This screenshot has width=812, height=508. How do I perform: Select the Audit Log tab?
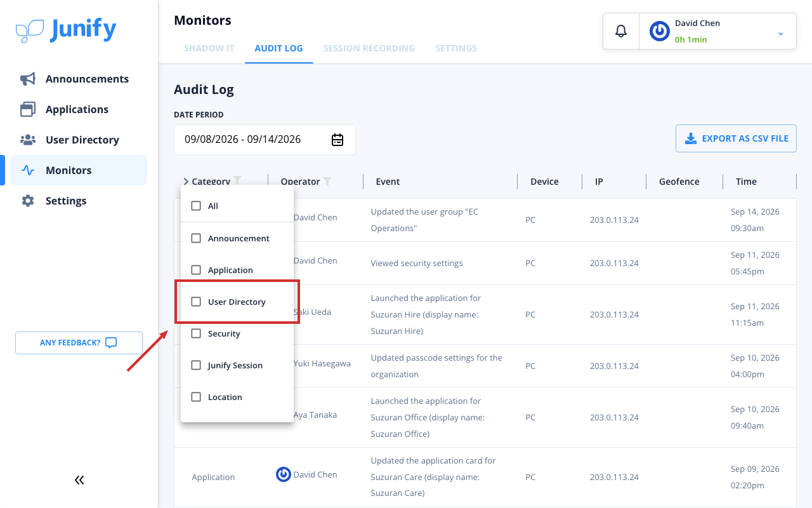point(278,48)
